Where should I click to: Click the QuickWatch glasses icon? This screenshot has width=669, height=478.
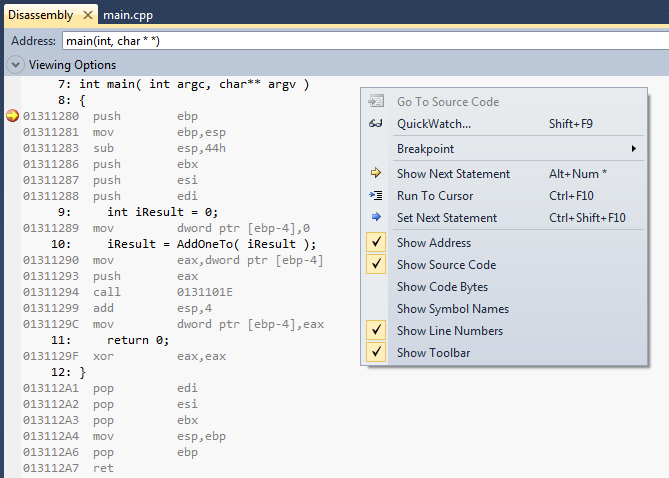376,124
